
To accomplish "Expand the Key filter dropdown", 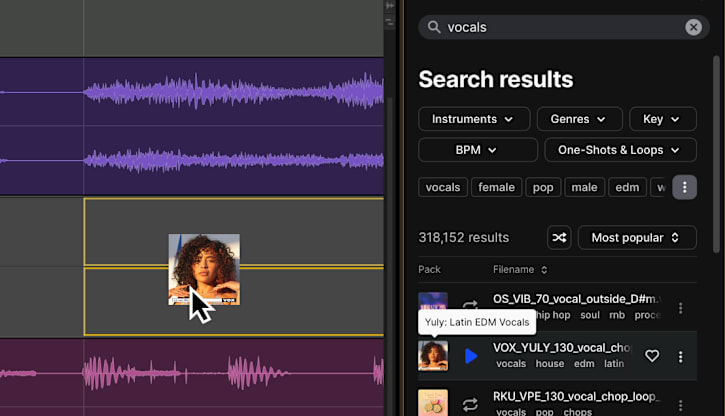I will point(662,119).
